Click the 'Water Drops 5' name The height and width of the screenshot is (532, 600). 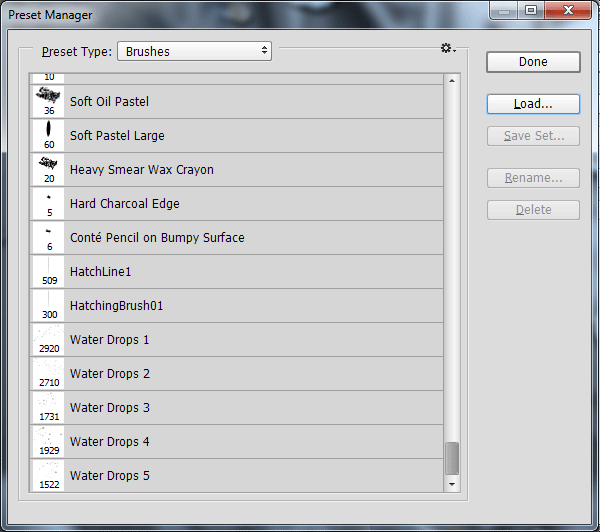coord(110,476)
